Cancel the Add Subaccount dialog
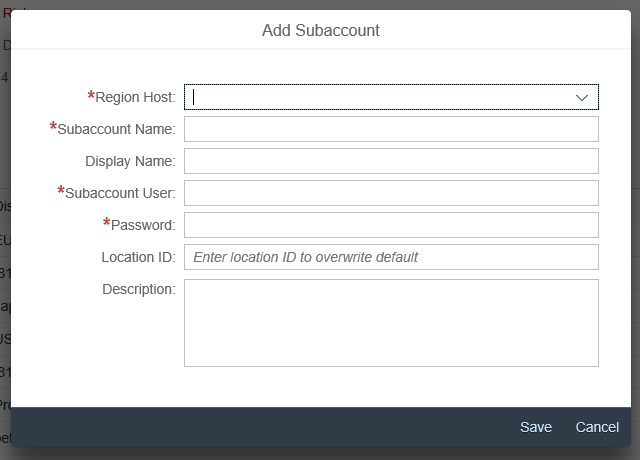The image size is (640, 460). 597,427
